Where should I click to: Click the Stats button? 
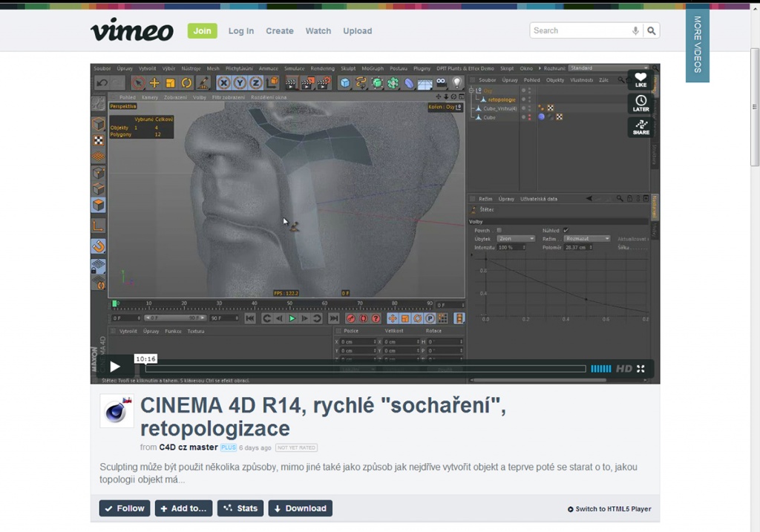240,508
